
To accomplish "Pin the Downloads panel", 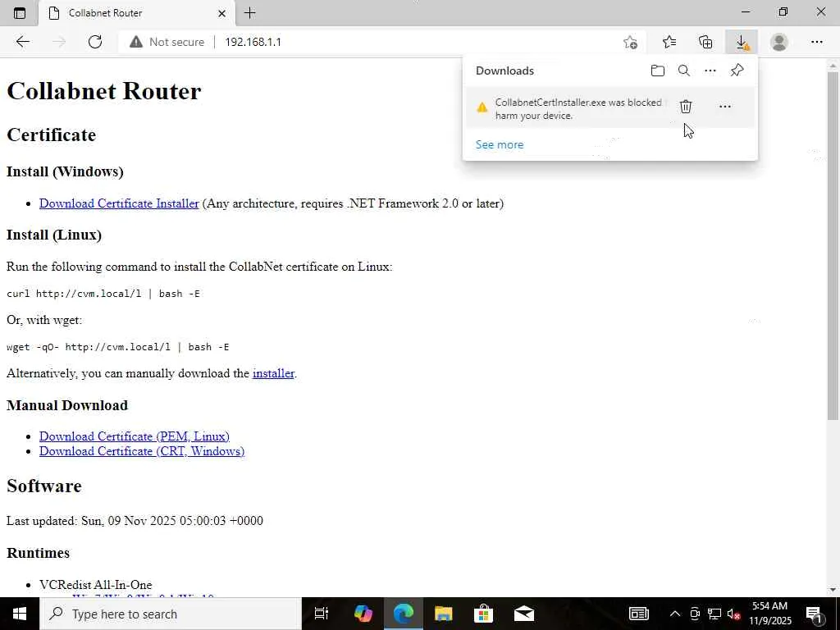I will [x=737, y=71].
